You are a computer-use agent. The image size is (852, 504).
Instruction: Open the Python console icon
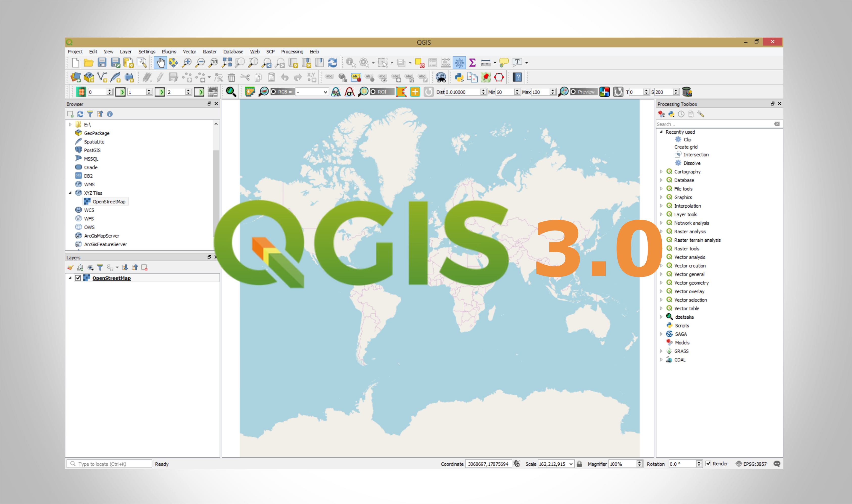pyautogui.click(x=459, y=78)
